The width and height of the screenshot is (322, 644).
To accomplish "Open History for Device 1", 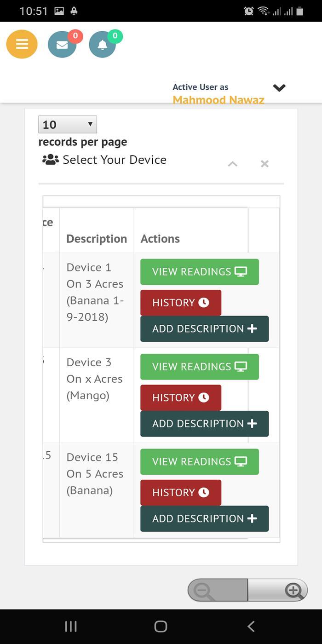I will pyautogui.click(x=180, y=303).
